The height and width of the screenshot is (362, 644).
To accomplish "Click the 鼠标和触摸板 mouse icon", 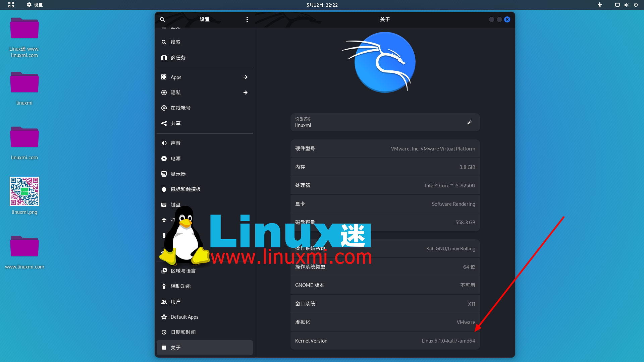I will (x=164, y=189).
